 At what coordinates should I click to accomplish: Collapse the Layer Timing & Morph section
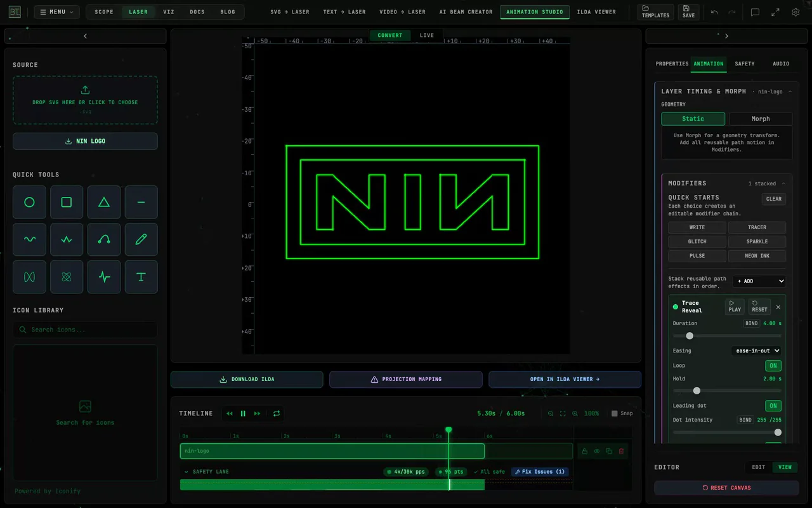pos(790,91)
